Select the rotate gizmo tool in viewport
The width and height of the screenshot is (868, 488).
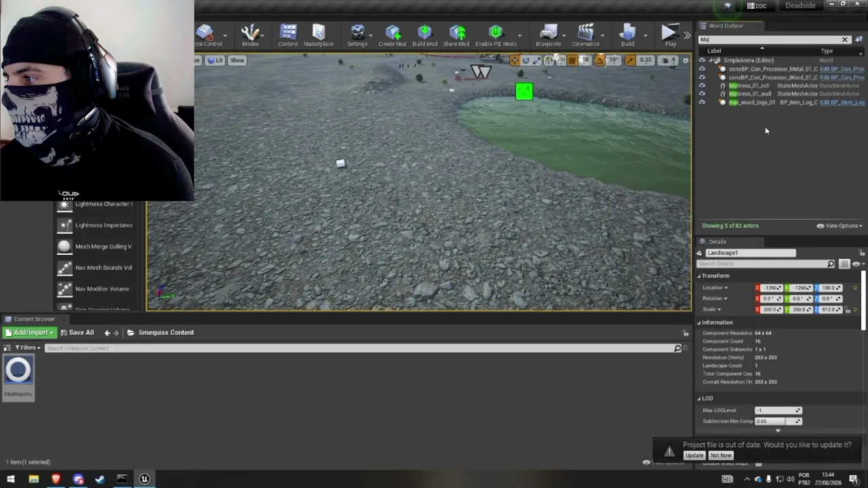point(526,60)
